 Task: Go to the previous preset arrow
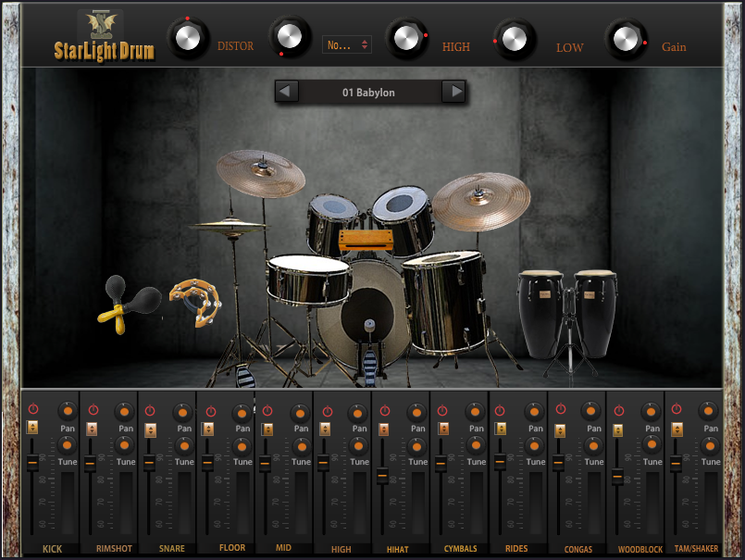(287, 92)
